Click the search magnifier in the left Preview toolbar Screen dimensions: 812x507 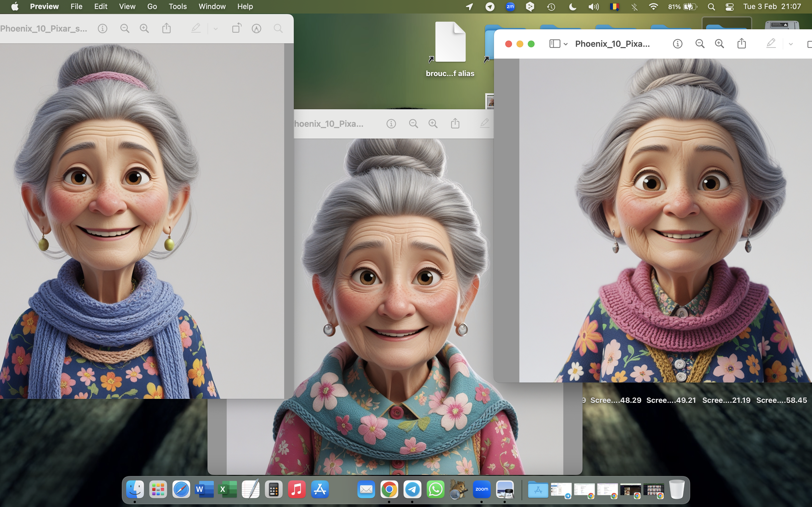tap(278, 28)
